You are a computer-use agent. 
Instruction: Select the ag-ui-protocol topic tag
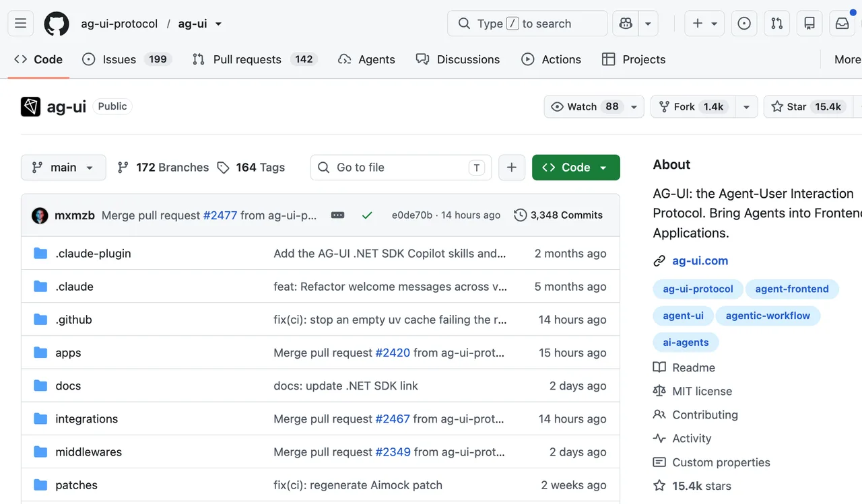point(698,289)
